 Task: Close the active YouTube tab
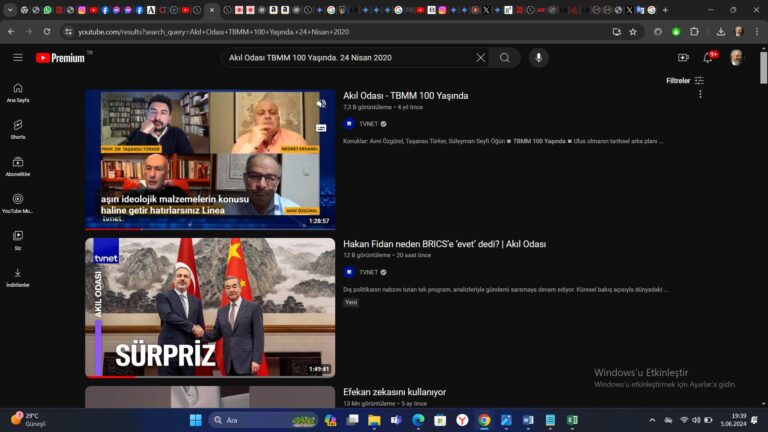point(212,10)
